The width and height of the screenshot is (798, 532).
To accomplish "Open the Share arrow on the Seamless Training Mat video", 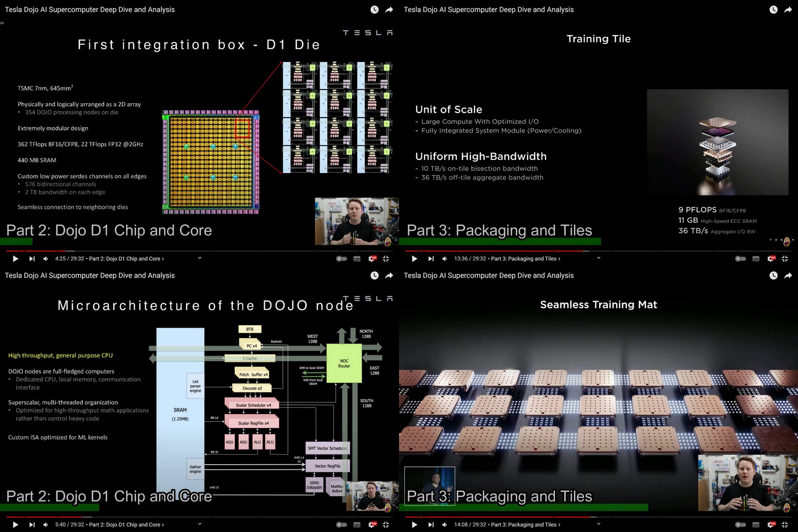I will click(x=788, y=275).
